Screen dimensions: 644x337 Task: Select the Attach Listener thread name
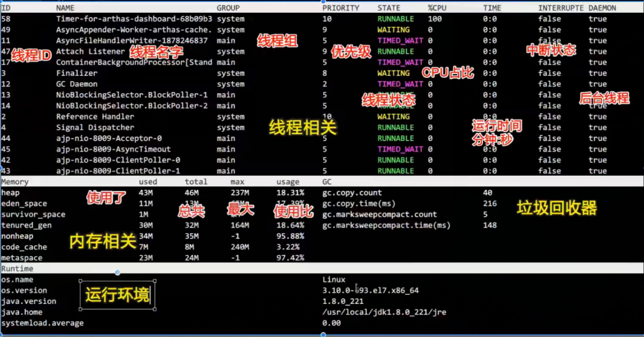tap(91, 51)
